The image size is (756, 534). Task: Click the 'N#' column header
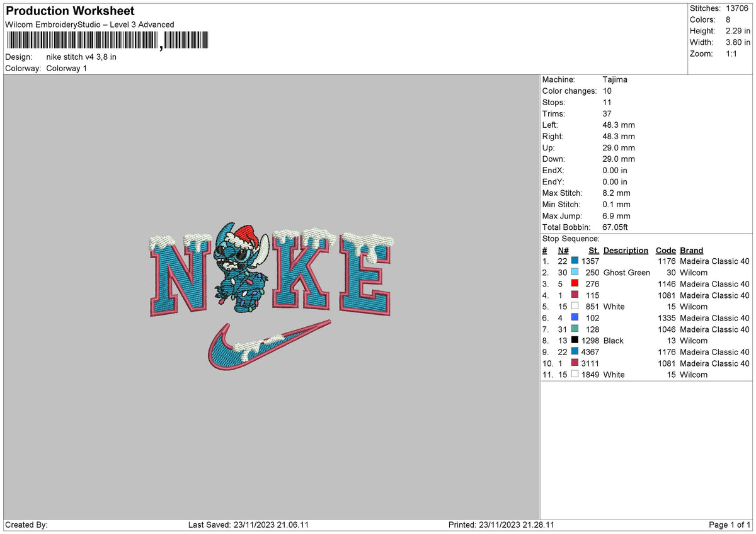pyautogui.click(x=563, y=250)
